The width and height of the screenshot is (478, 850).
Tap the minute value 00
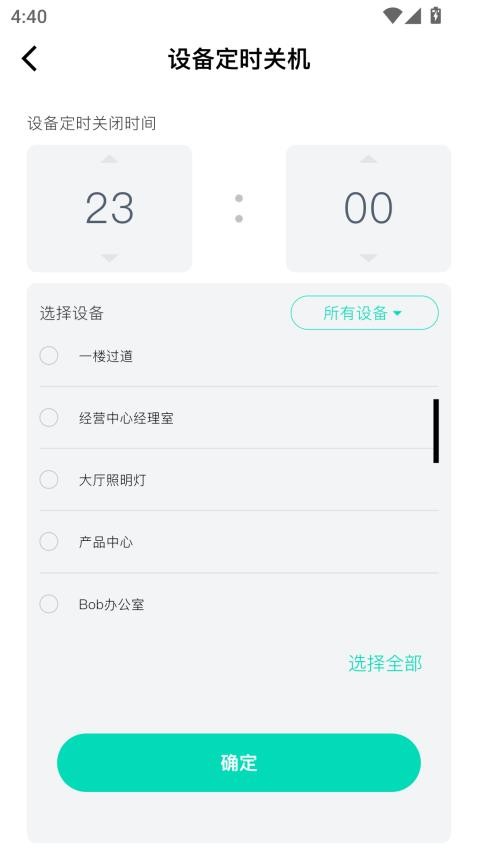click(x=369, y=208)
